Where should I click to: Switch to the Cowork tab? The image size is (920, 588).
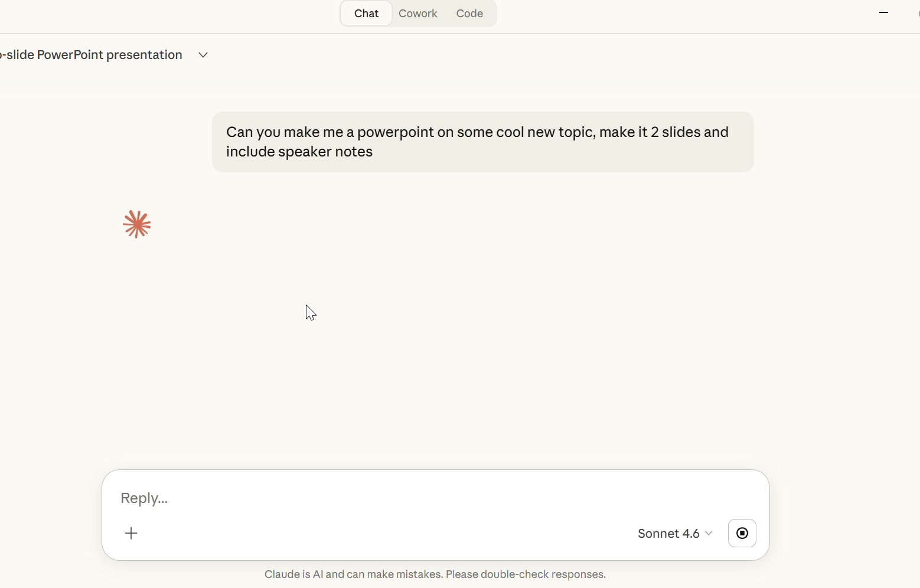(x=417, y=14)
